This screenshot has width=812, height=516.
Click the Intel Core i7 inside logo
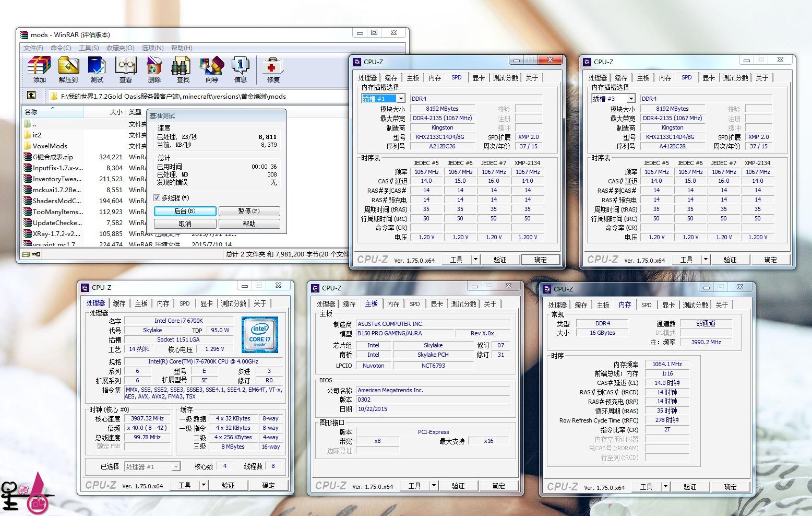point(260,335)
